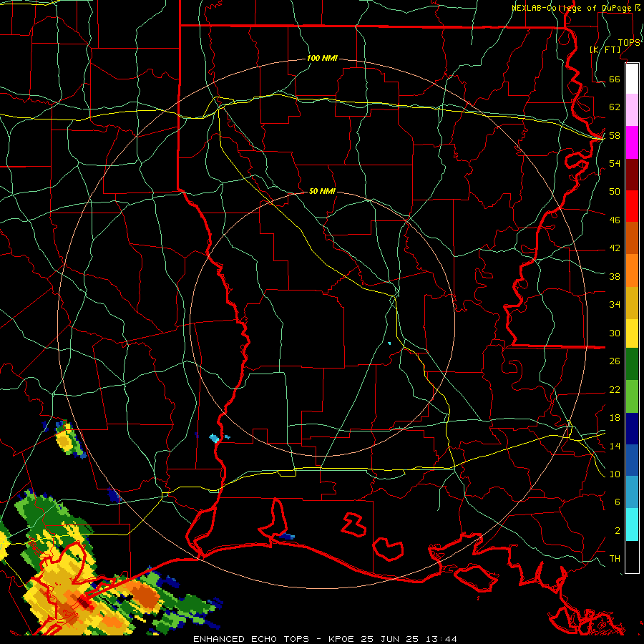Click the "ENHANCED ECHO TOPS" title text
The height and width of the screenshot is (644, 644).
pyautogui.click(x=250, y=639)
